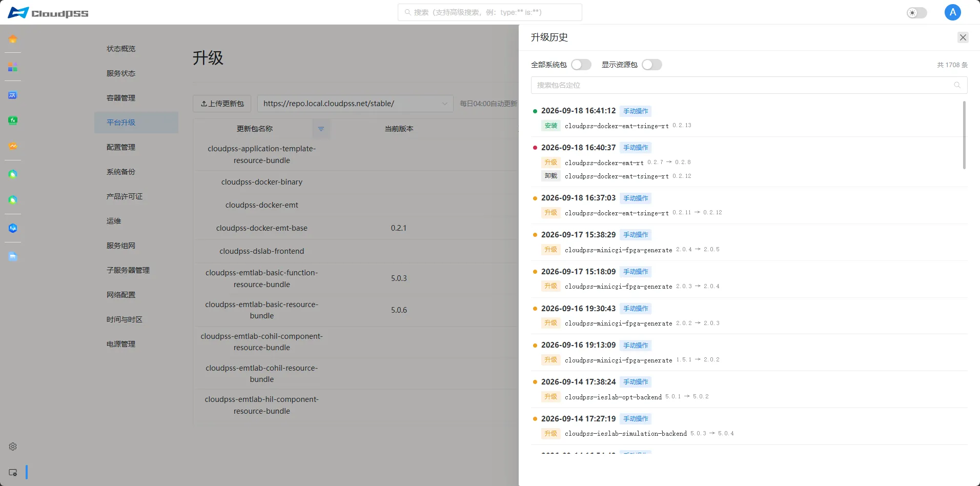The width and height of the screenshot is (980, 486).
Task: Click cloudpss-ieslab-simulation-backend history entry
Action: coord(625,434)
